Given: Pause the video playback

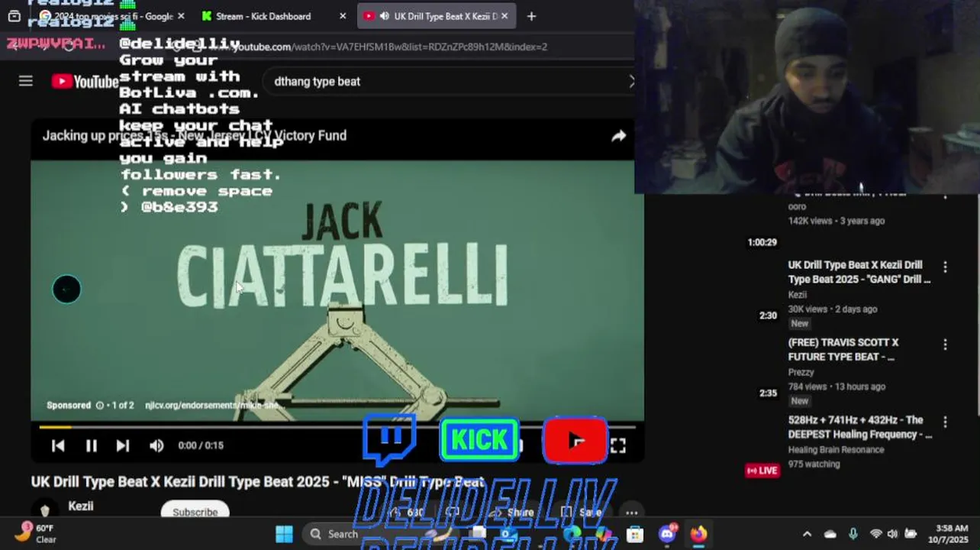Looking at the screenshot, I should point(91,445).
